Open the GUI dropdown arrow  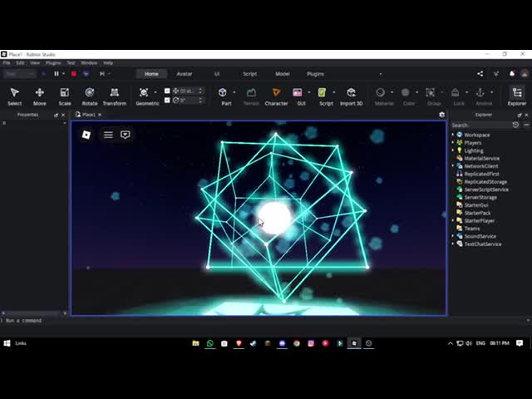[308, 92]
